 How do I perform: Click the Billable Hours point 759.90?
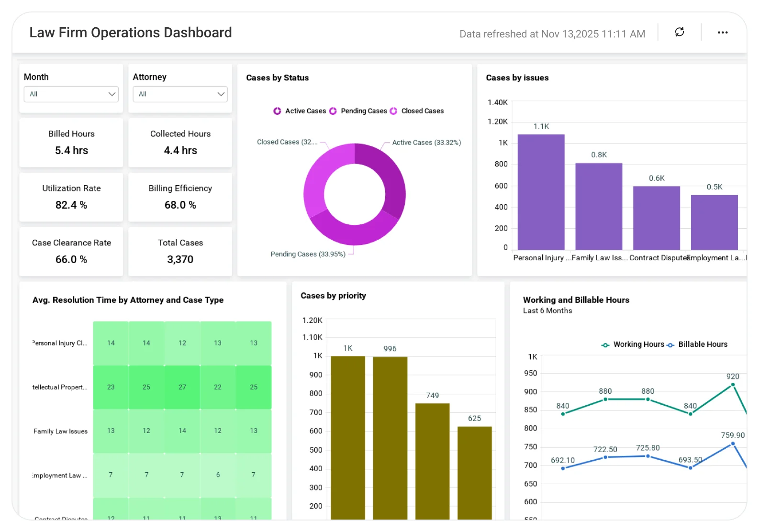(x=732, y=444)
